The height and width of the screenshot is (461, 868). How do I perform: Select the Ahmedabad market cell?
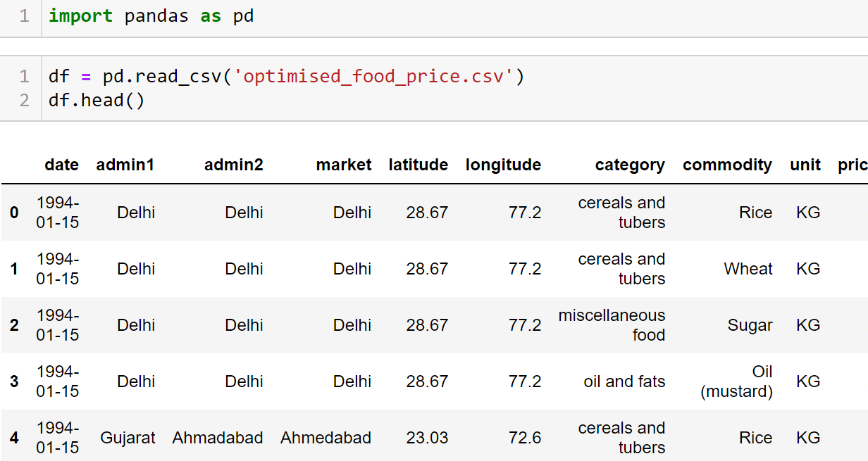coord(325,438)
